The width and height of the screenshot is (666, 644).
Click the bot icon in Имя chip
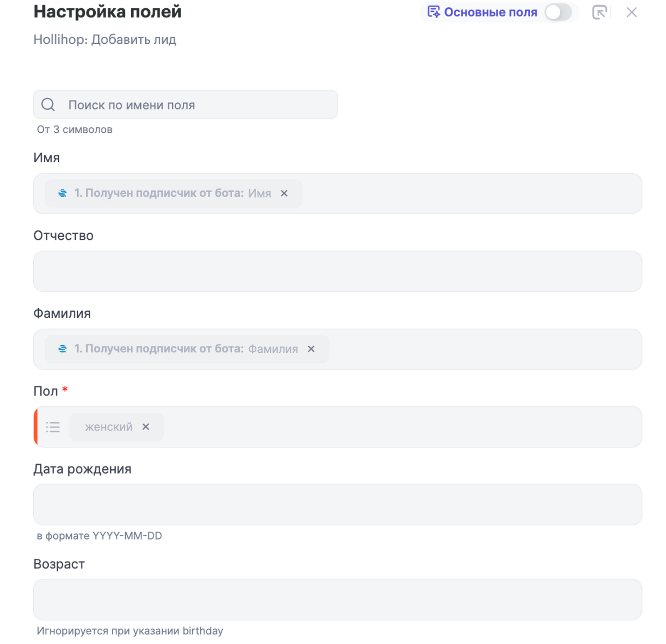pos(62,193)
